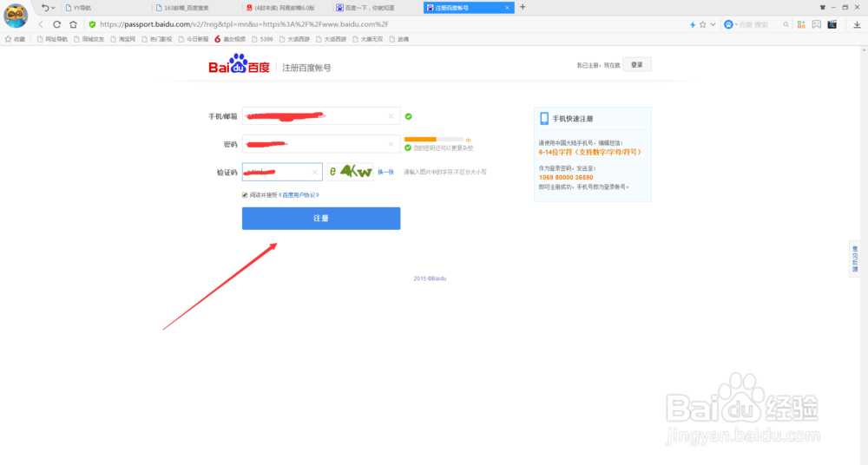The width and height of the screenshot is (868, 465).
Task: Clear the 手机/邮箱 field with X
Action: 391,116
